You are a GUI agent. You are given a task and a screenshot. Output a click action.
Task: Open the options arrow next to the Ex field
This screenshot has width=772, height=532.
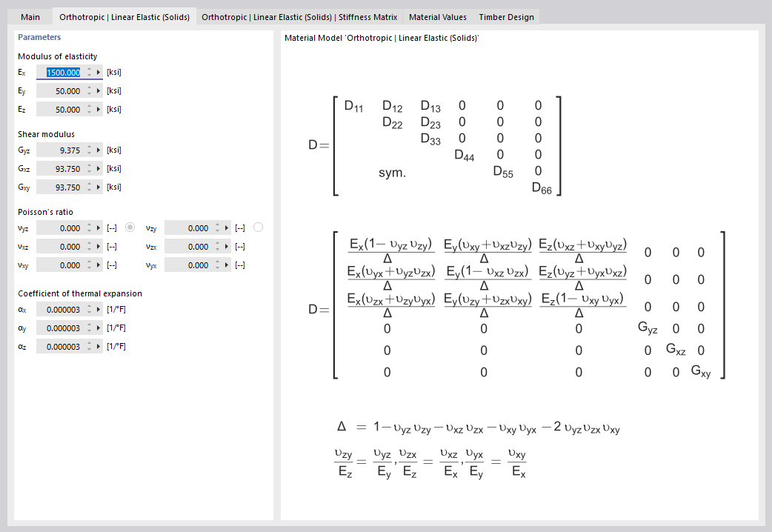tap(98, 72)
